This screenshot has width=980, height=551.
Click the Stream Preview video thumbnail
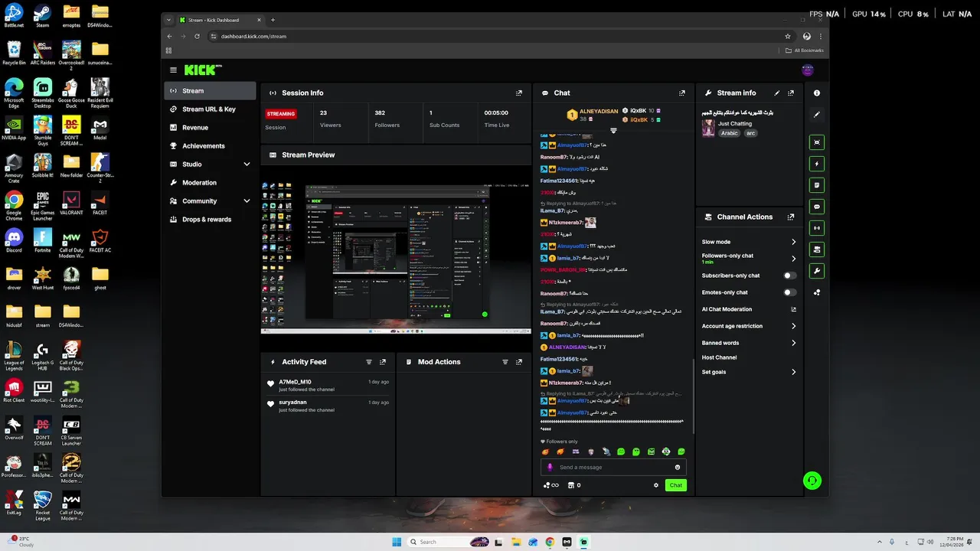396,259
